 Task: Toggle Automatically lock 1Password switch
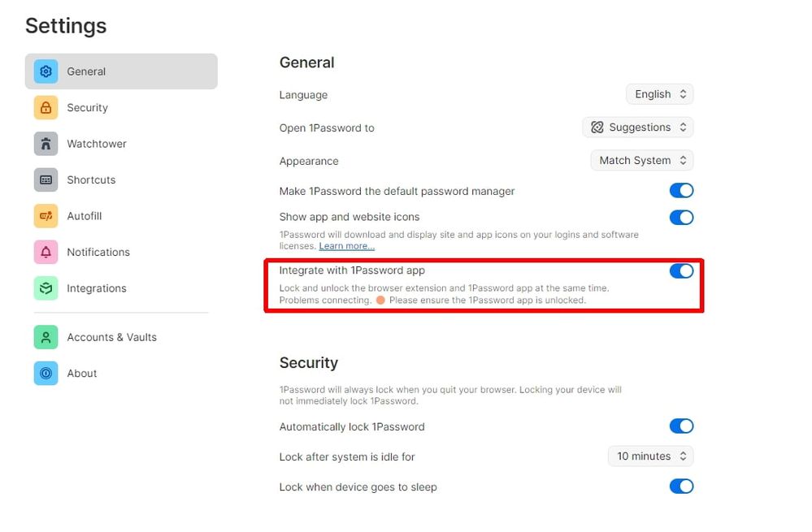coord(681,426)
